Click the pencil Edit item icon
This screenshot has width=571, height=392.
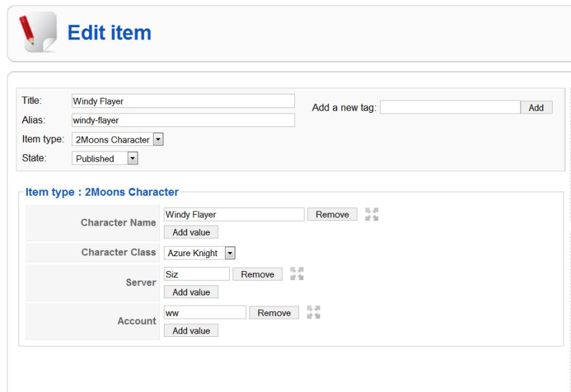(37, 32)
